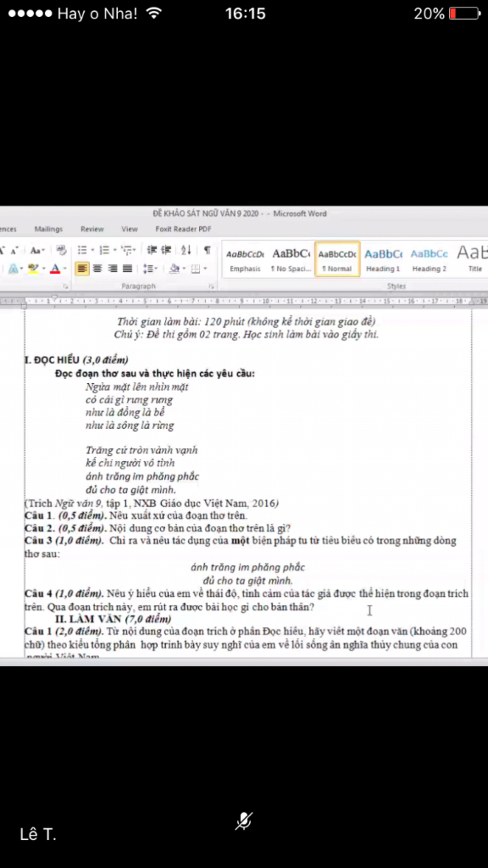Apply the No Spacing style
The image size is (488, 868).
tap(291, 260)
